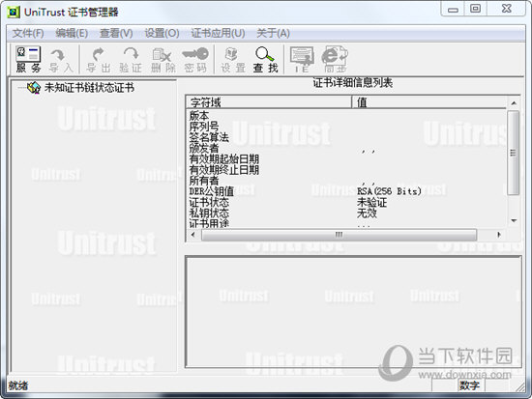Click the 字符域 column header

pos(269,102)
